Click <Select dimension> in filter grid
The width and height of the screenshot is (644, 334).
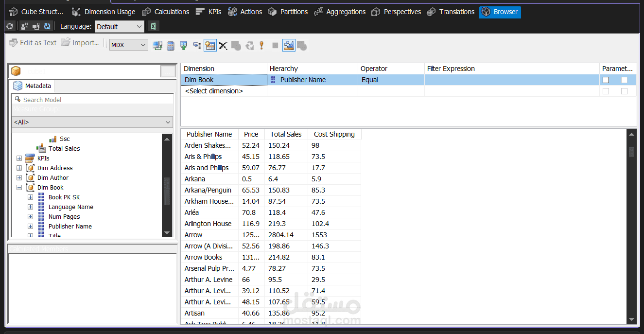click(214, 91)
